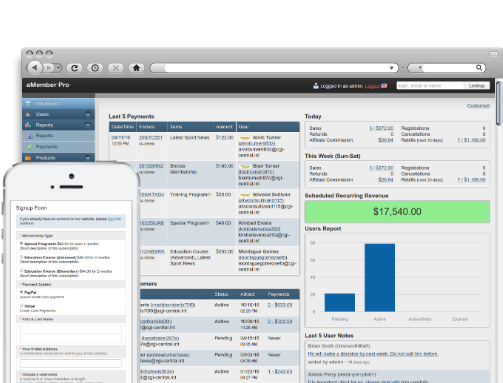503x383 pixels.
Task: Open browser history clock icon
Action: coord(95,68)
